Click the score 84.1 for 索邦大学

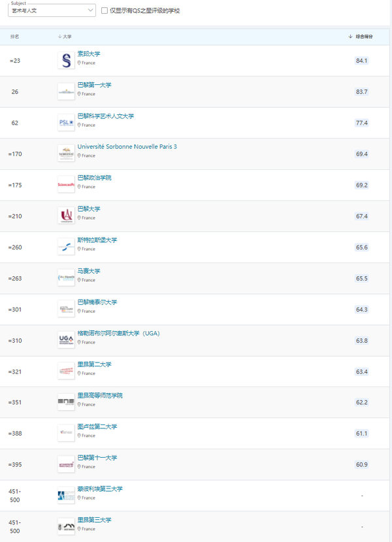361,61
